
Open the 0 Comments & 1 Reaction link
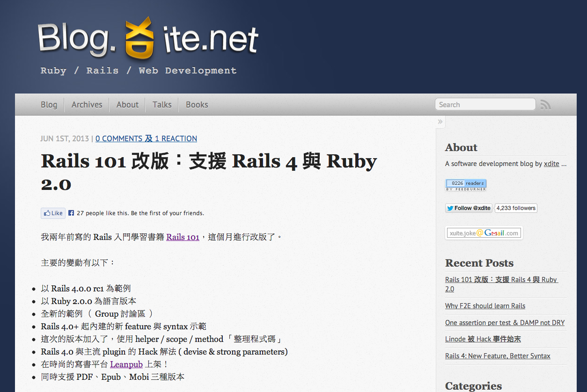tap(146, 138)
